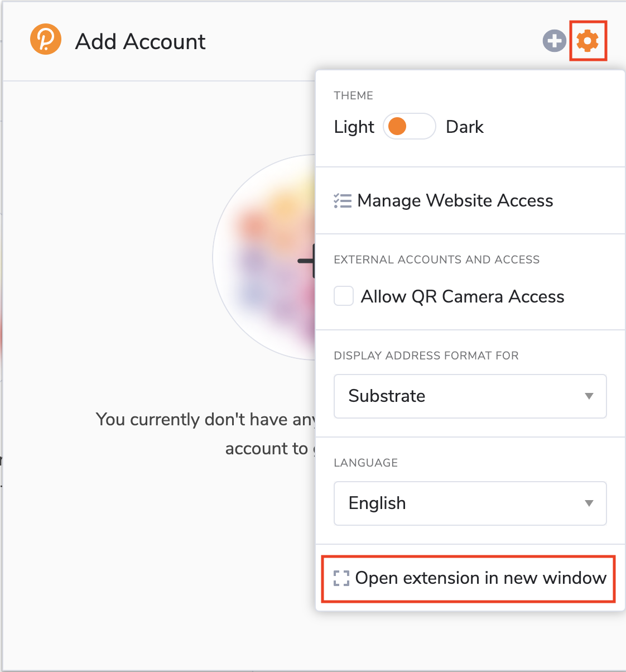This screenshot has height=672, width=626.
Task: Click the checklist icon beside Manage Website Access
Action: point(343,200)
